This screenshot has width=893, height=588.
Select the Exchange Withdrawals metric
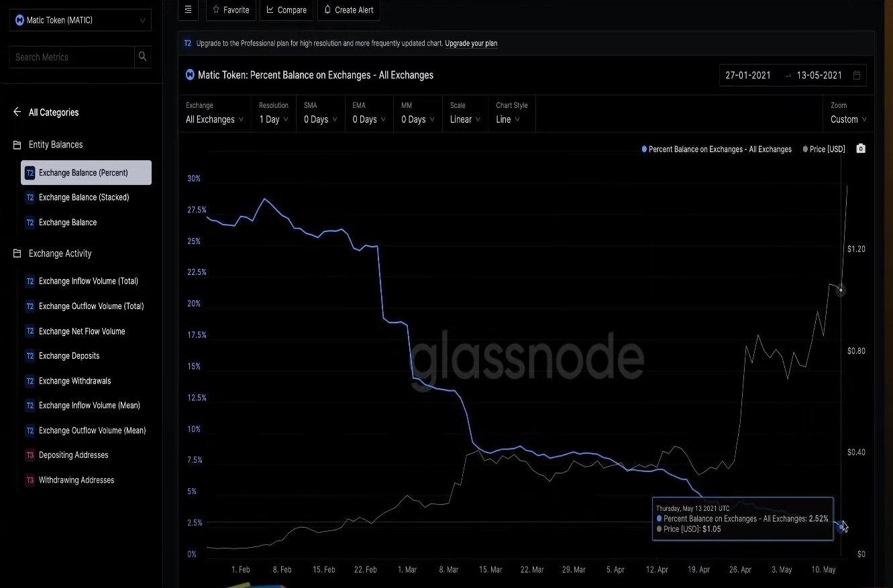[x=75, y=381]
